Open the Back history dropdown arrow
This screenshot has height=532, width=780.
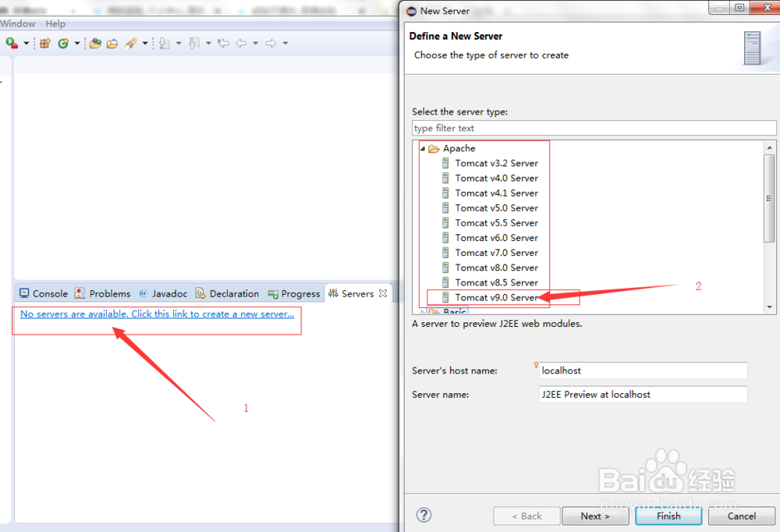tap(256, 44)
